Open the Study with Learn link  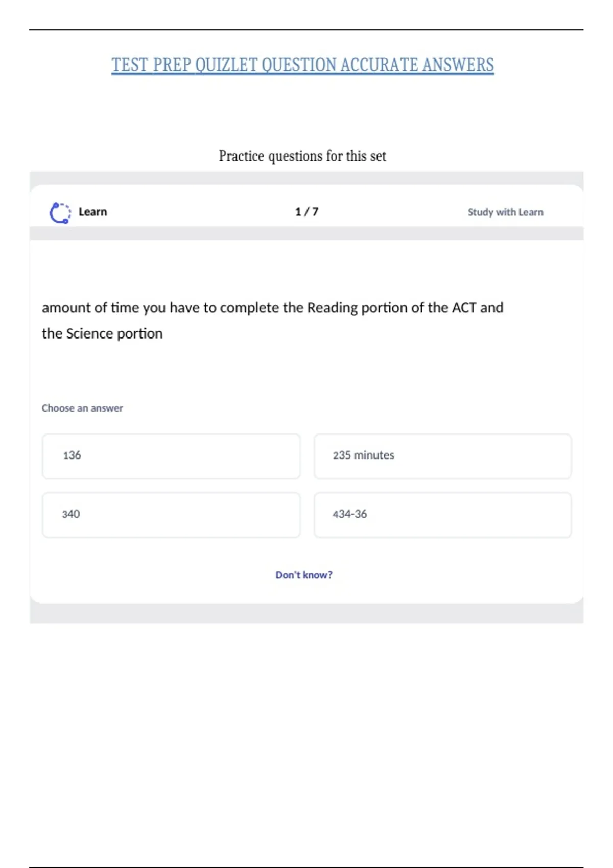[x=505, y=212]
